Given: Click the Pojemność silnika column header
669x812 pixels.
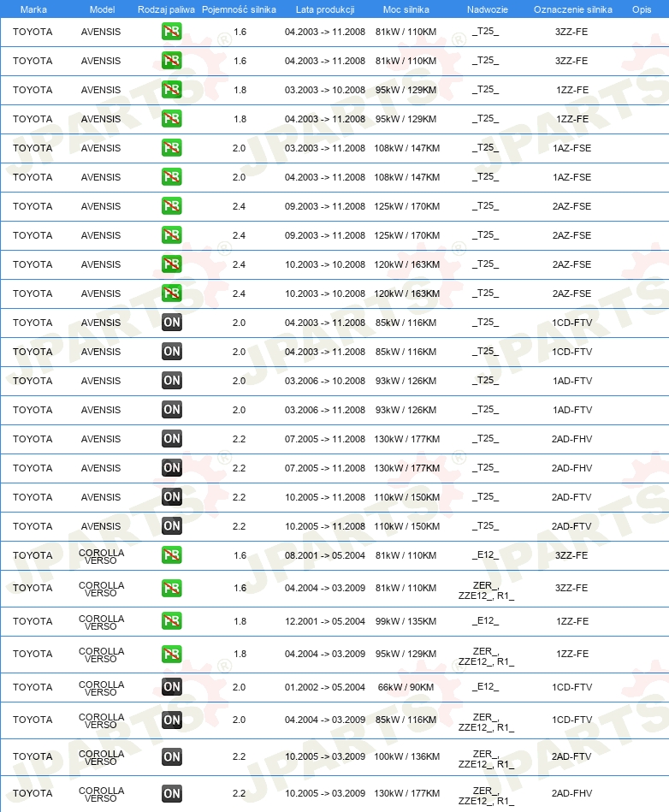Looking at the screenshot, I should point(239,9).
